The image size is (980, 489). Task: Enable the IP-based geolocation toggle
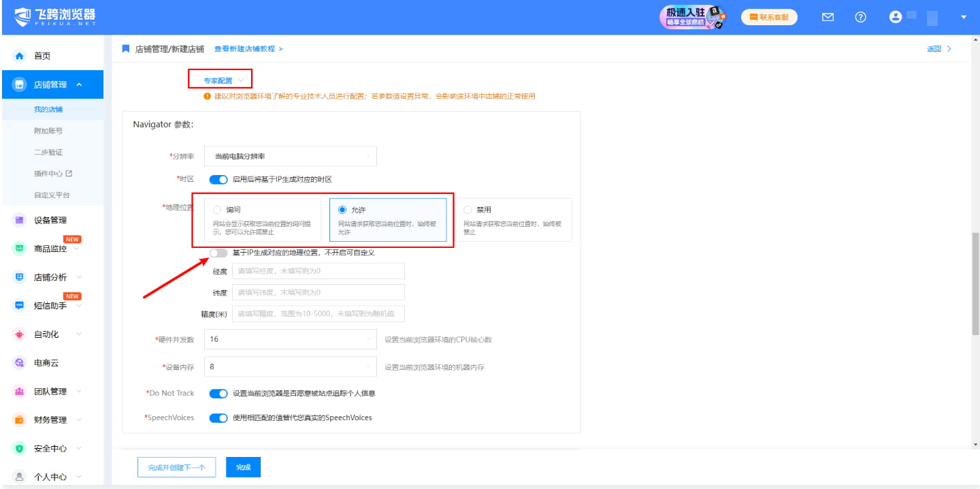pos(218,253)
